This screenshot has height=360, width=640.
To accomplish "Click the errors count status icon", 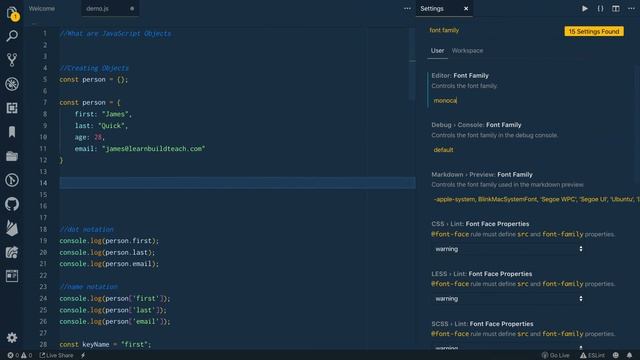I will tap(13, 356).
